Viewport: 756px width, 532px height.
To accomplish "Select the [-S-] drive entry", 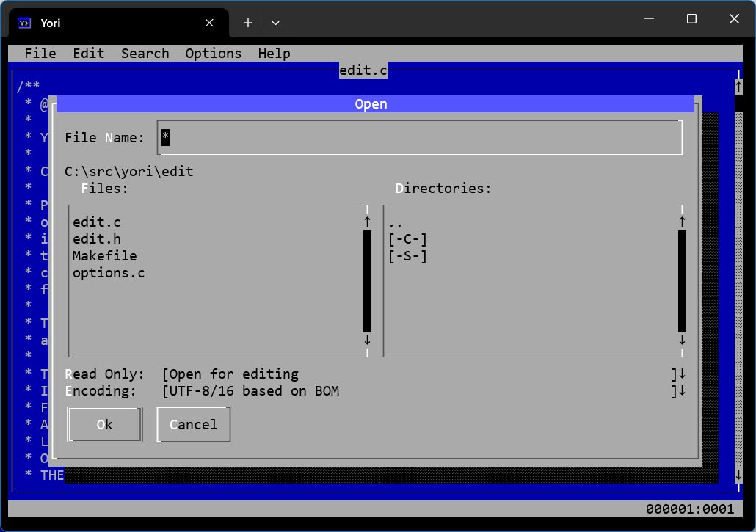I will tap(407, 256).
